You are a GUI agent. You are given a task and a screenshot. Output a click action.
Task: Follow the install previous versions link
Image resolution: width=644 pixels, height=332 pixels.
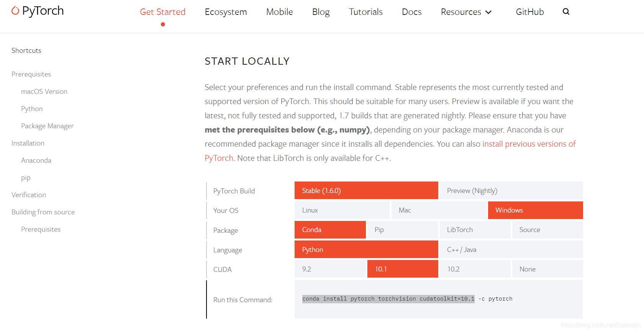coord(529,144)
